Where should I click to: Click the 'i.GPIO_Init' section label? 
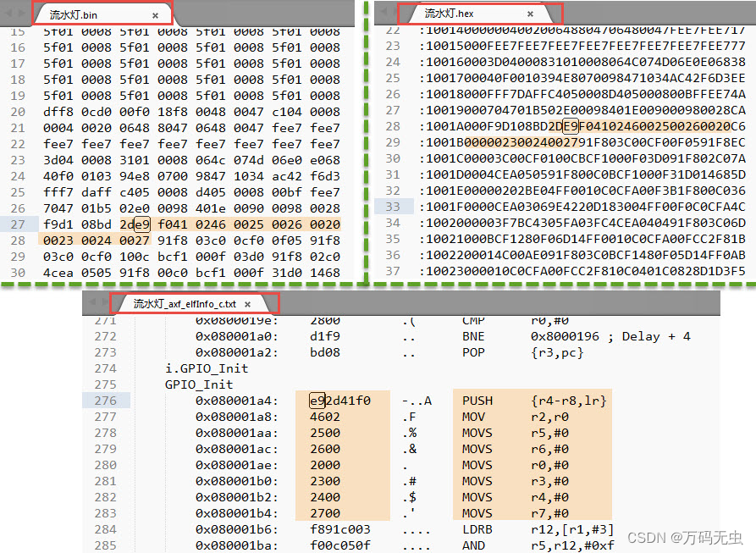207,368
